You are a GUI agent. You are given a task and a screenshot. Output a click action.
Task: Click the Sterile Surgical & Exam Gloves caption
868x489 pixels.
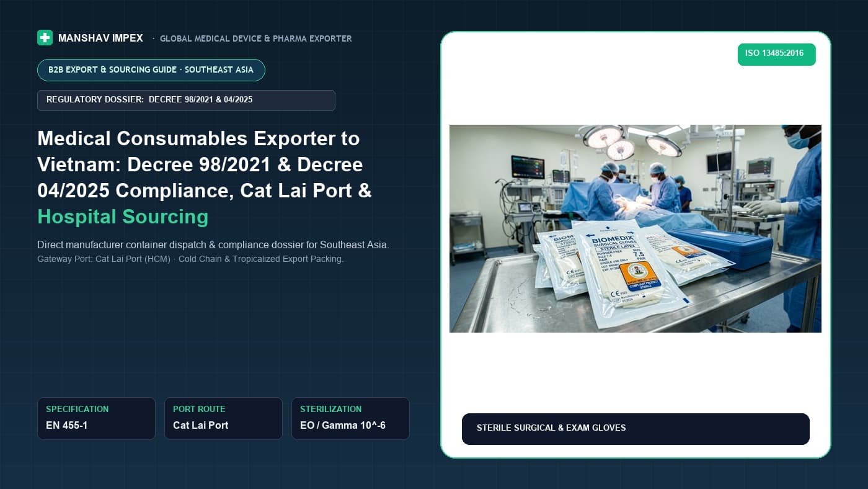(635, 429)
